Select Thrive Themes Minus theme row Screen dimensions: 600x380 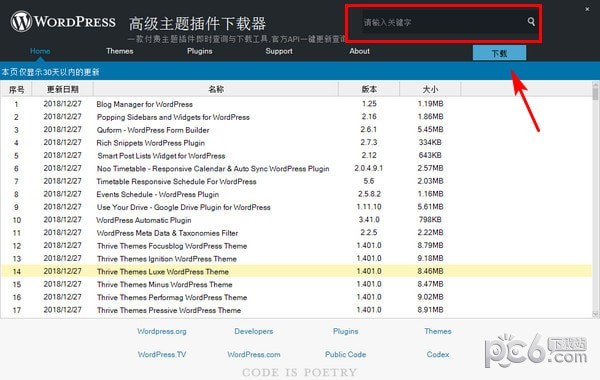pyautogui.click(x=297, y=284)
